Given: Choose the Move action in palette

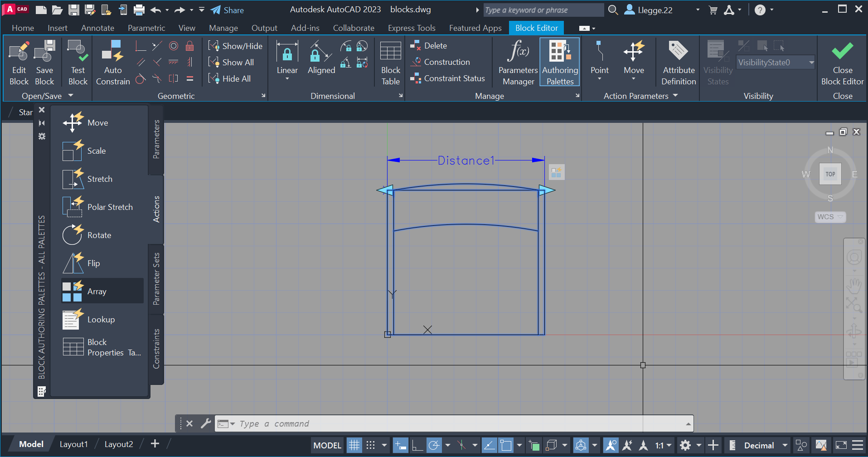Looking at the screenshot, I should click(103, 123).
